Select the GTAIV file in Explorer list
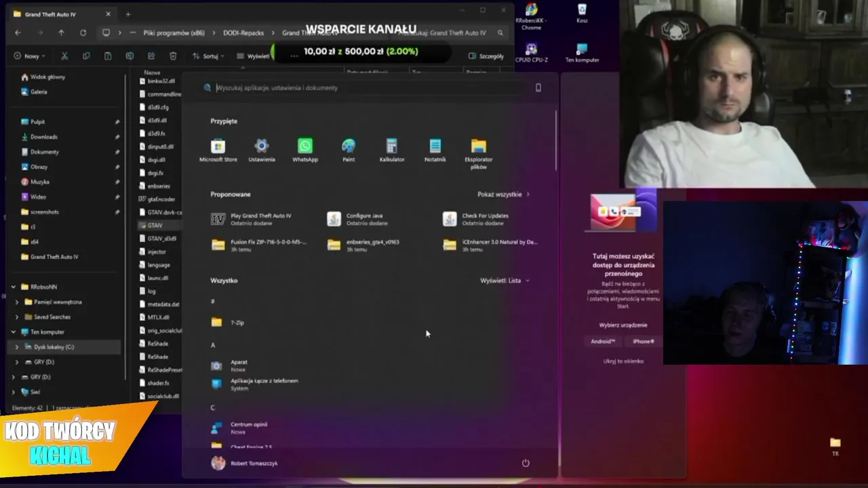The height and width of the screenshot is (488, 868). [155, 225]
